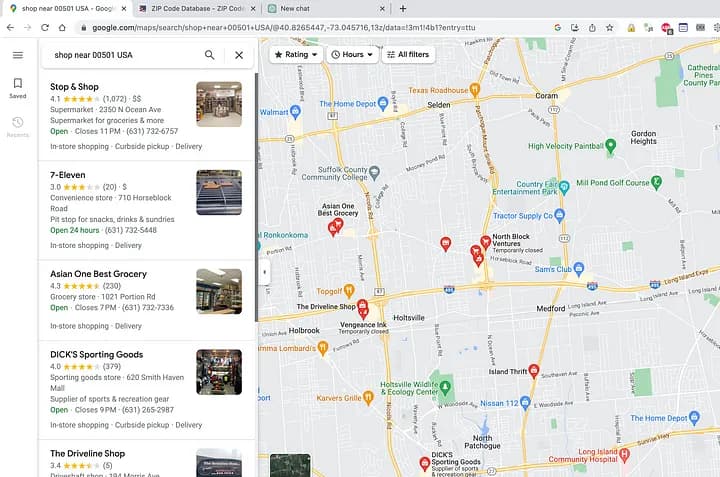
Task: Click Island Thrift red pin
Action: tap(534, 370)
